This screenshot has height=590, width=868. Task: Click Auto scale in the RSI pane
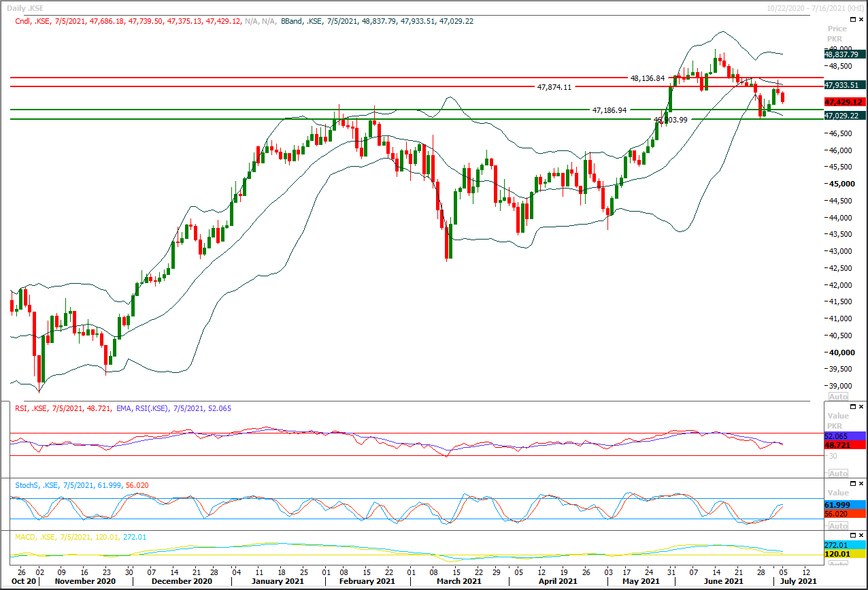pyautogui.click(x=839, y=473)
